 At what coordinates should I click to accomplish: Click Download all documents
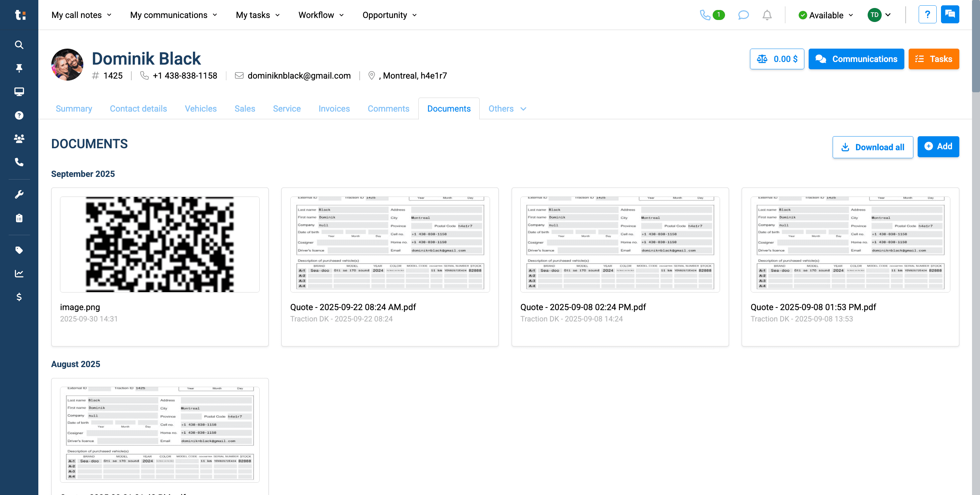click(x=873, y=147)
